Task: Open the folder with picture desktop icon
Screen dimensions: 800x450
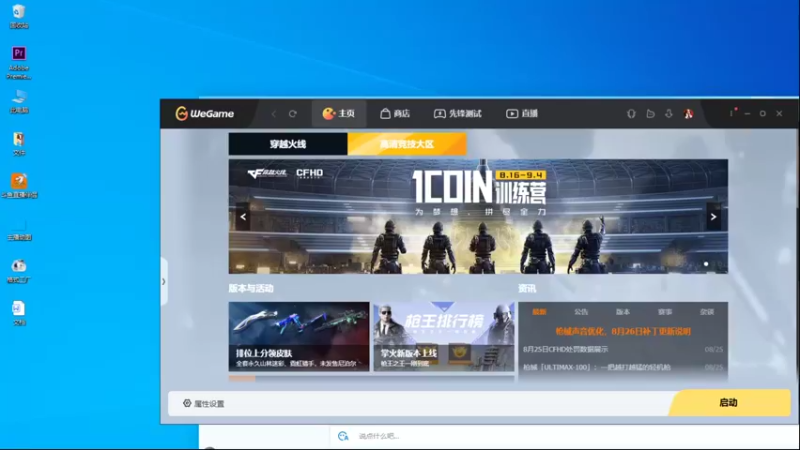Action: (x=19, y=143)
